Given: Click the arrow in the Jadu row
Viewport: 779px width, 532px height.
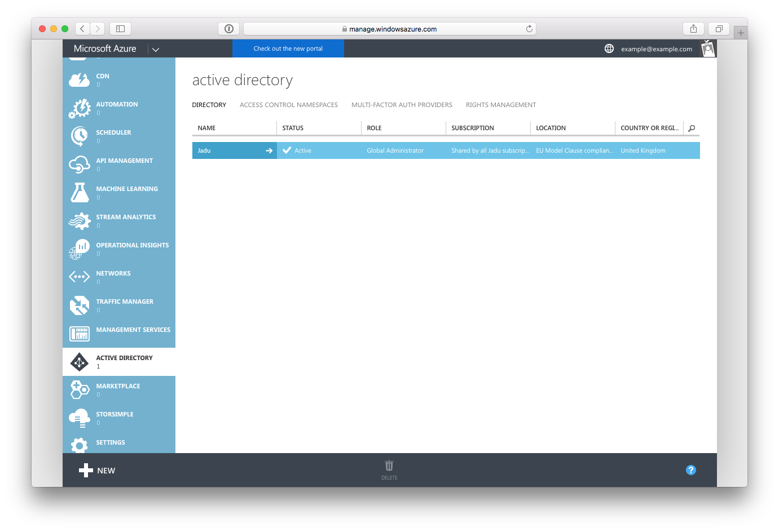Looking at the screenshot, I should [x=269, y=150].
